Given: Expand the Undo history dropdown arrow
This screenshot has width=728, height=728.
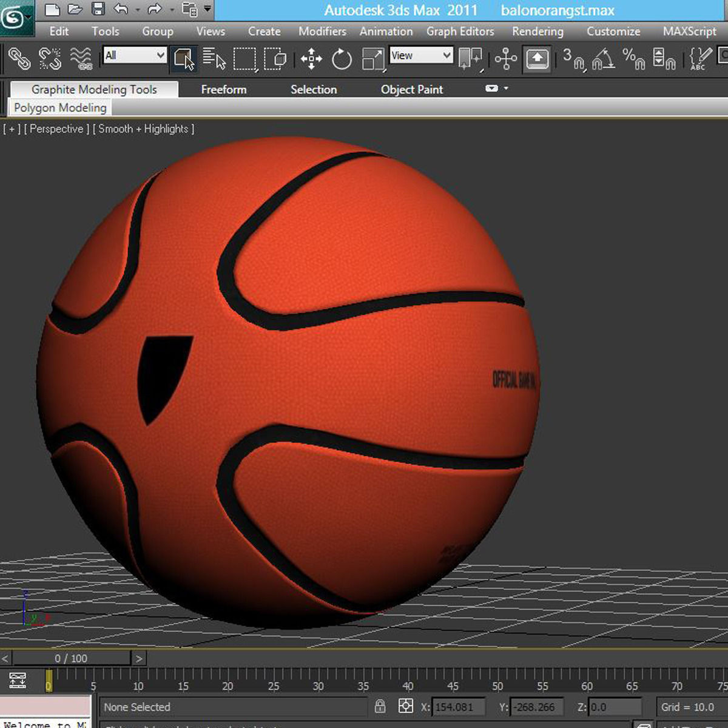Looking at the screenshot, I should point(138,10).
